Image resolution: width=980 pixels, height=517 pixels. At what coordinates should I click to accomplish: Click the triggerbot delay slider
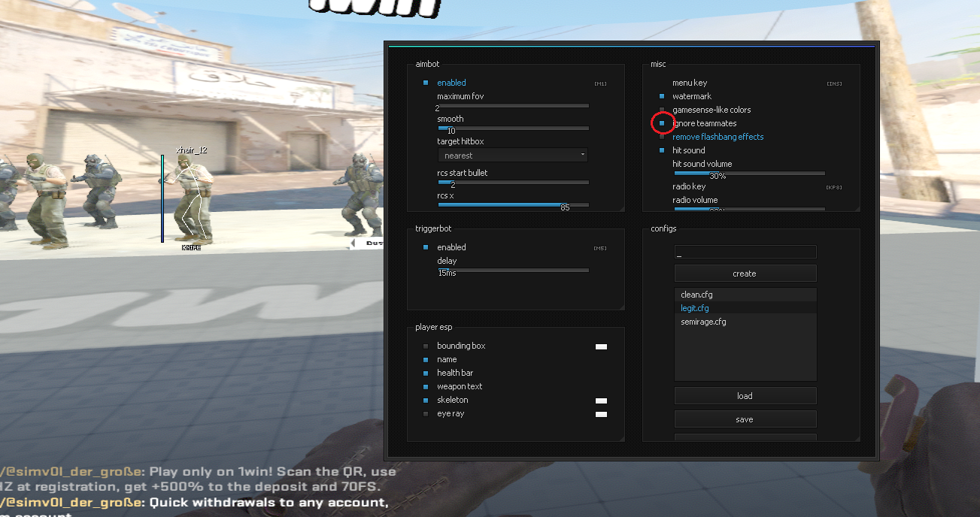click(x=513, y=270)
